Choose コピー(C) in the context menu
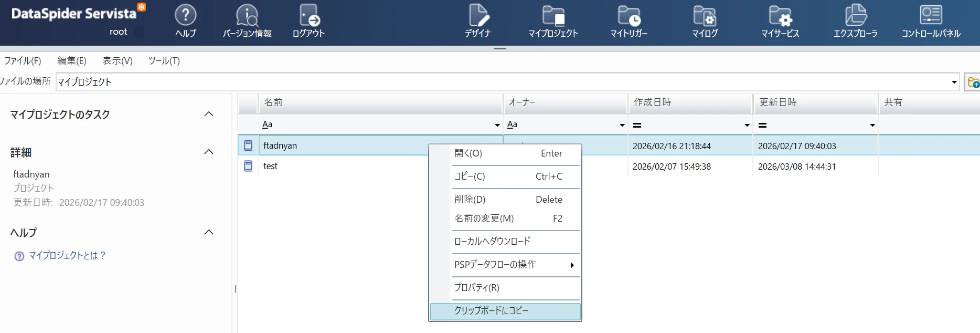This screenshot has height=333, width=980. [x=505, y=176]
